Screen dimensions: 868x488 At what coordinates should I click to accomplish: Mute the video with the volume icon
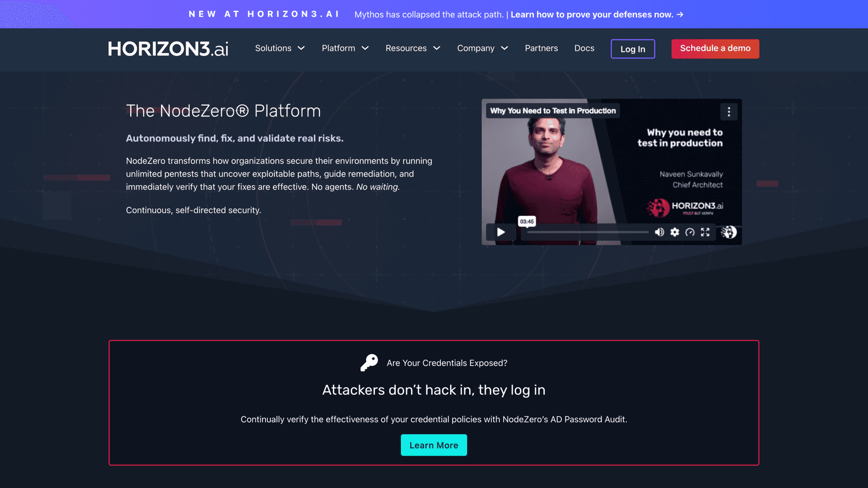coord(659,232)
